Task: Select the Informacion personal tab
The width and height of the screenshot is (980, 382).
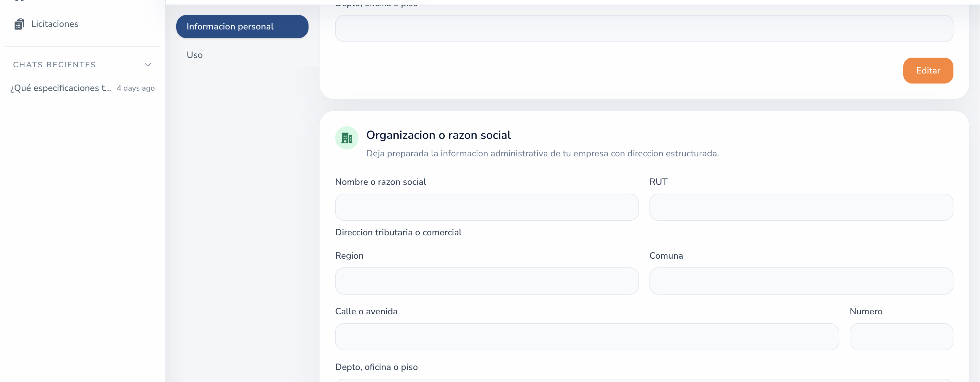Action: (x=242, y=26)
